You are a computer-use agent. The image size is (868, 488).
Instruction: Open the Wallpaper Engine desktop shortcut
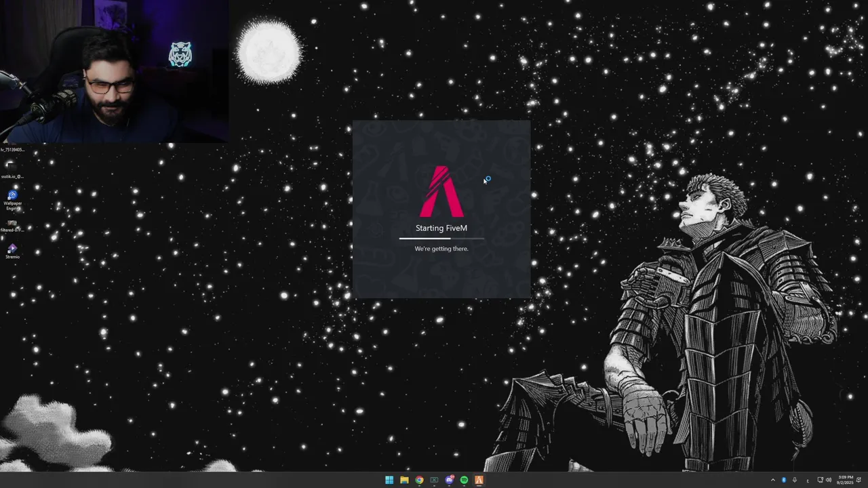click(x=12, y=200)
